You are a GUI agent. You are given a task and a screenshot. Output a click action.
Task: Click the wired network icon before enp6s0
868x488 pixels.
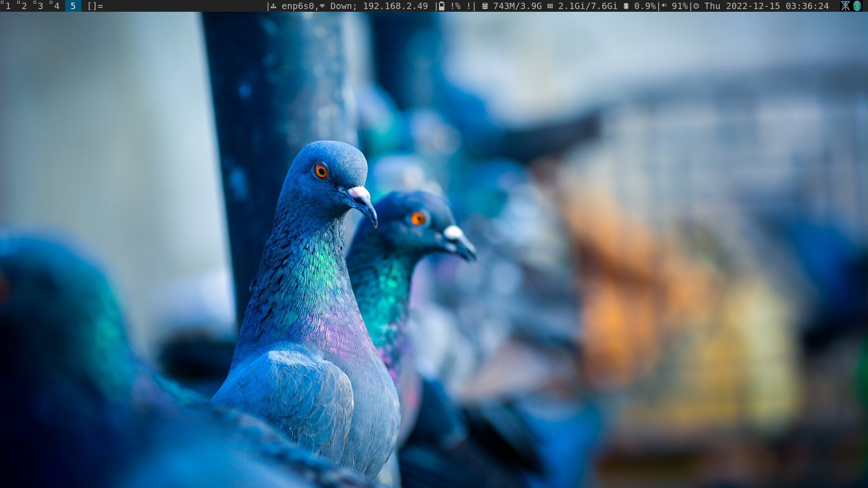click(274, 6)
